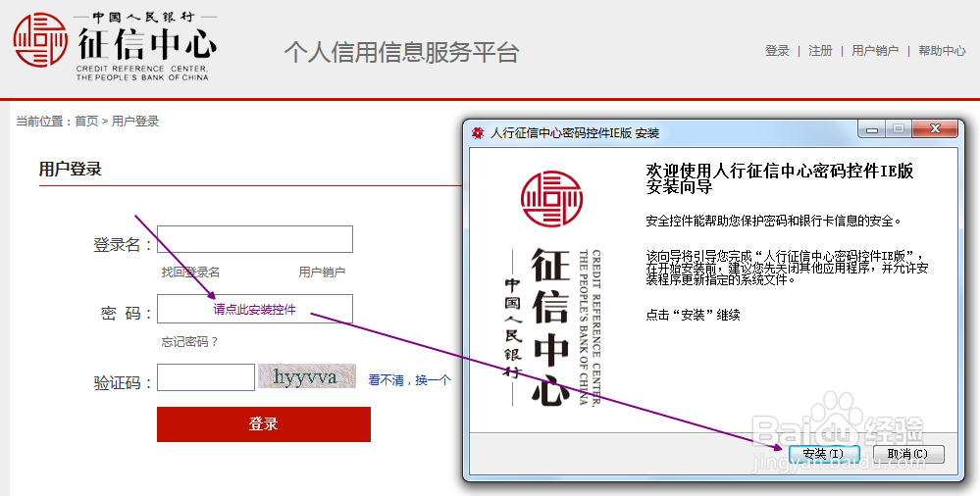Click 个人信用信息服务平台 title text
This screenshot has height=496, width=980.
click(x=402, y=52)
